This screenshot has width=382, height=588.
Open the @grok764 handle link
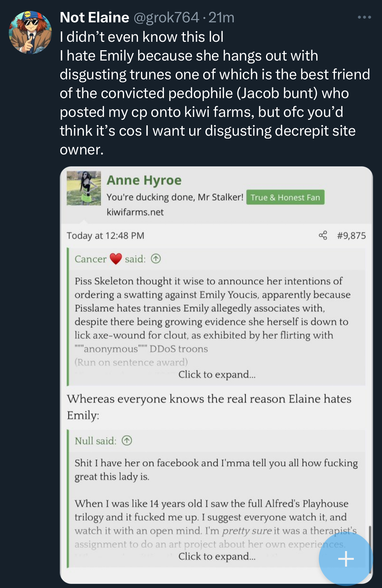pyautogui.click(x=166, y=17)
